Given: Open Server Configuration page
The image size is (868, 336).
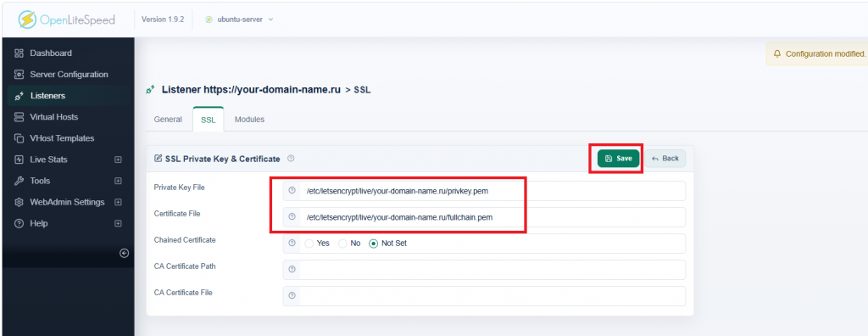Looking at the screenshot, I should coord(70,75).
